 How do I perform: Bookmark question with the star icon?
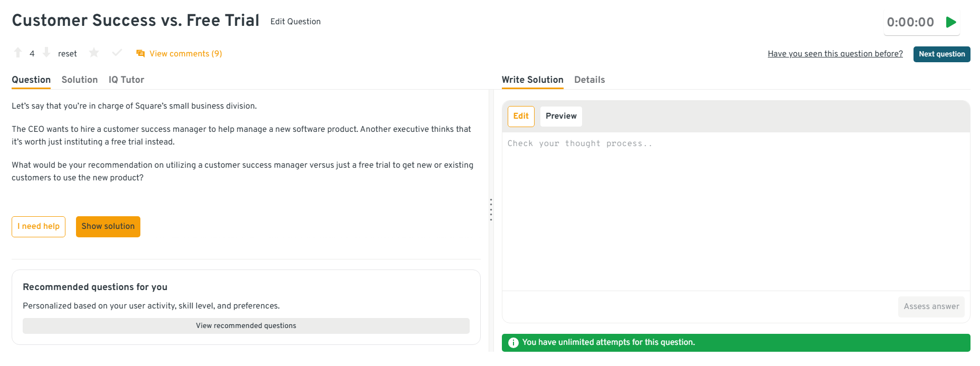pyautogui.click(x=94, y=53)
